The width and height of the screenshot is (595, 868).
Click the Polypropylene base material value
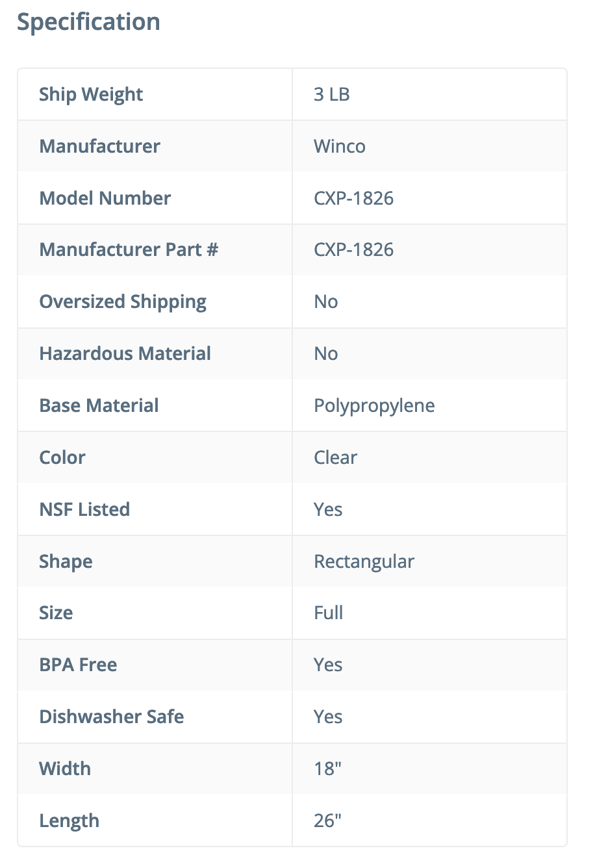click(374, 405)
